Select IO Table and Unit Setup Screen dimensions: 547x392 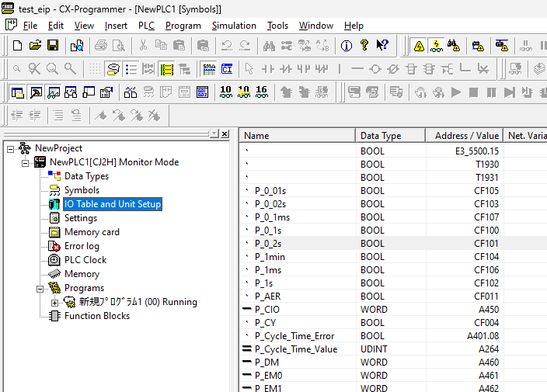(x=113, y=204)
